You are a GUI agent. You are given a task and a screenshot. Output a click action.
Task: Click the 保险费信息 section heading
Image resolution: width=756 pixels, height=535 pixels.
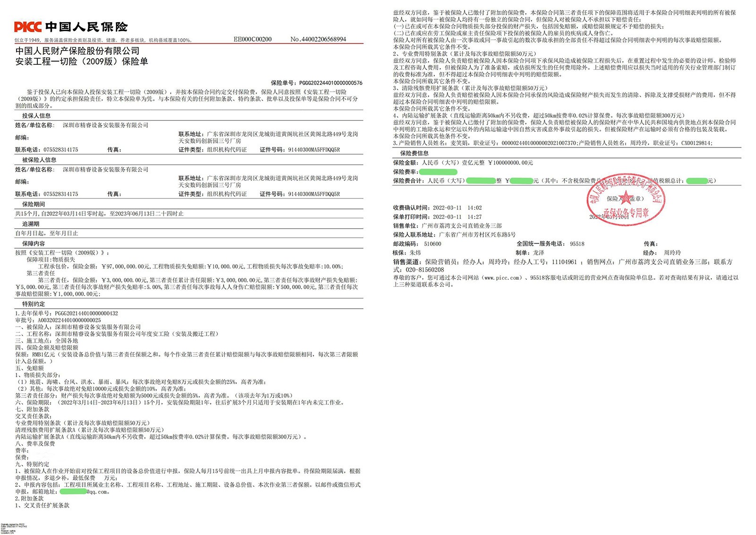(x=414, y=154)
